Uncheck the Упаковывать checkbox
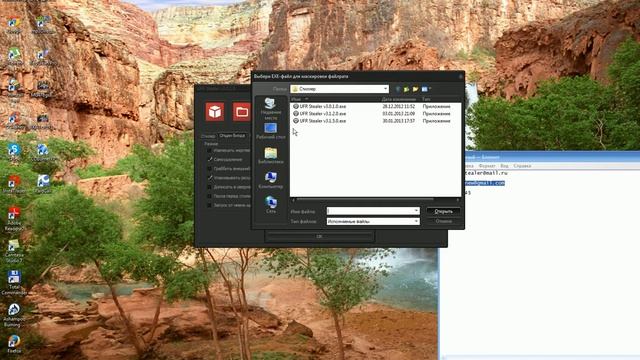This screenshot has height=360, width=640. 209,178
